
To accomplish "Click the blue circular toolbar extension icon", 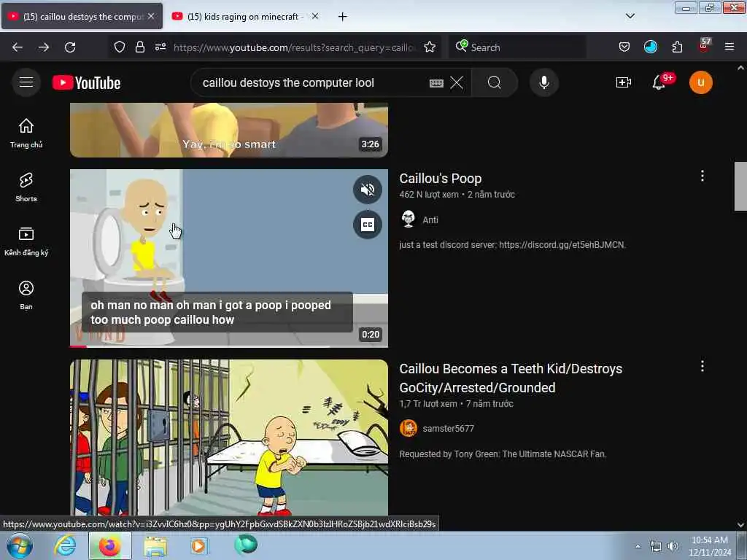I will pyautogui.click(x=650, y=47).
